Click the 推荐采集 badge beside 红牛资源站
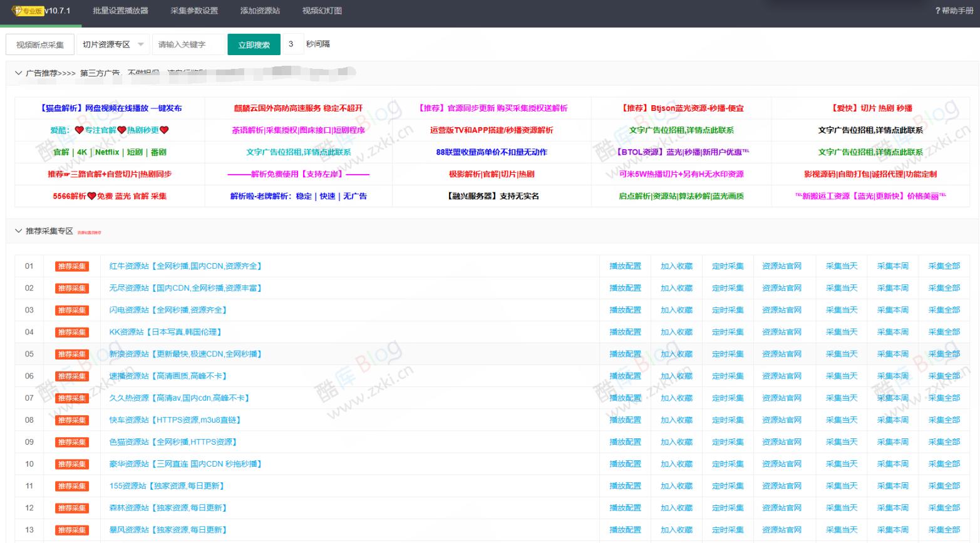This screenshot has height=543, width=980. point(71,266)
